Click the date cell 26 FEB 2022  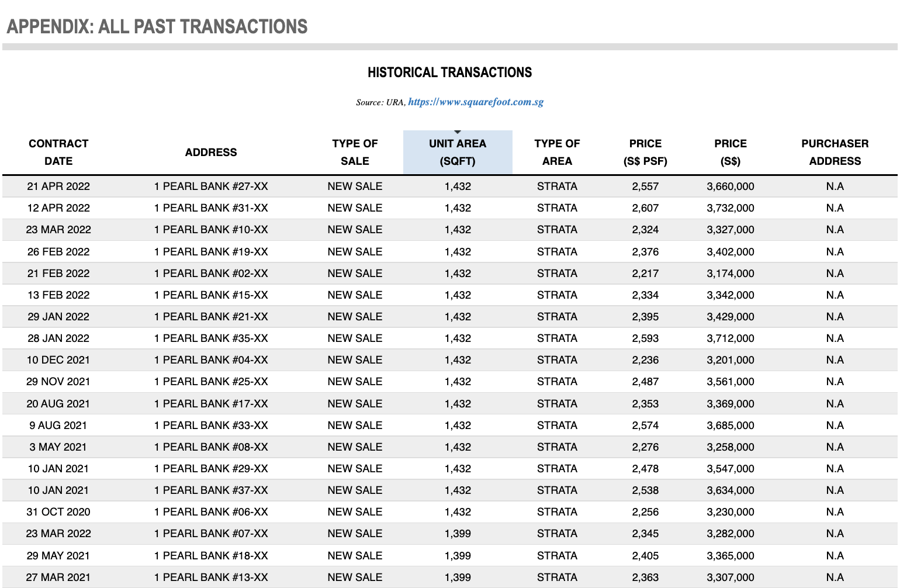pos(58,252)
